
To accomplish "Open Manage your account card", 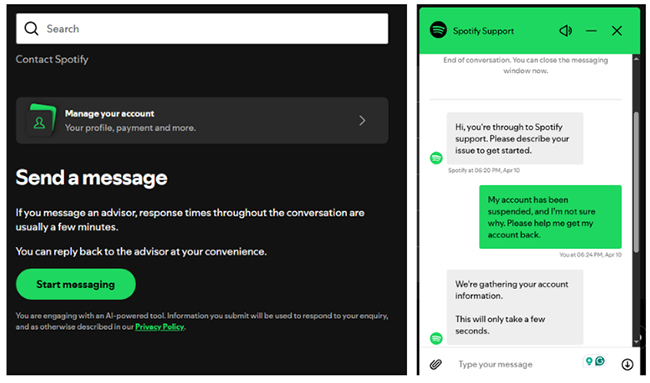I will (x=202, y=121).
